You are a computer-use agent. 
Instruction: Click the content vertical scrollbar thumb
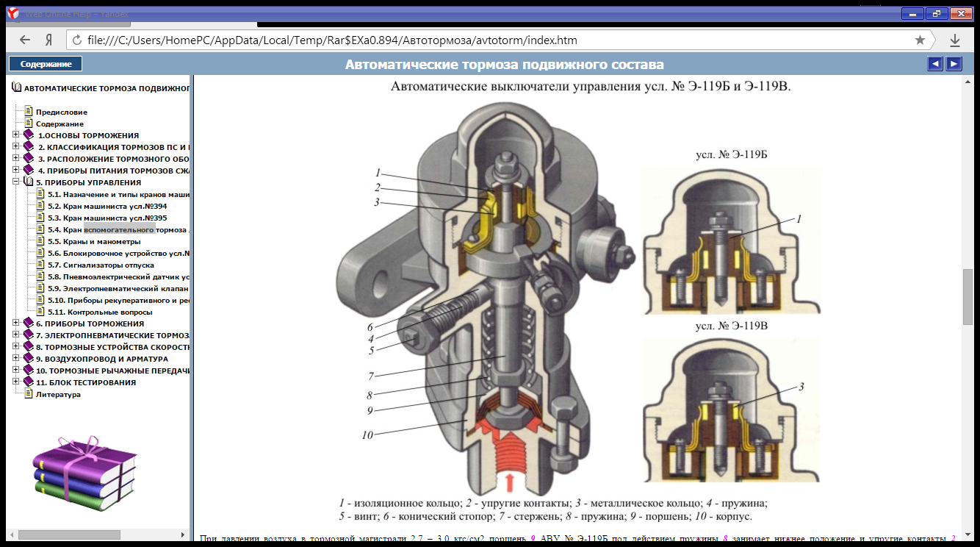968,297
